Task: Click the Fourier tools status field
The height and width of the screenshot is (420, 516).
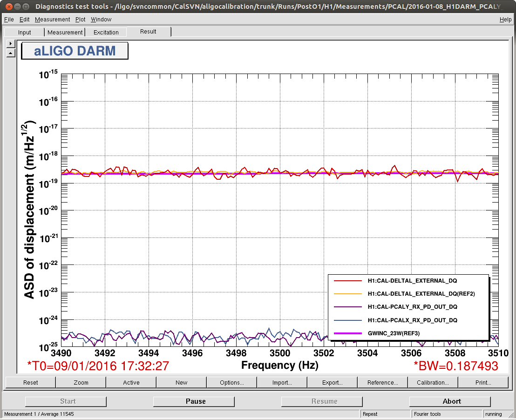Action: pyautogui.click(x=447, y=414)
